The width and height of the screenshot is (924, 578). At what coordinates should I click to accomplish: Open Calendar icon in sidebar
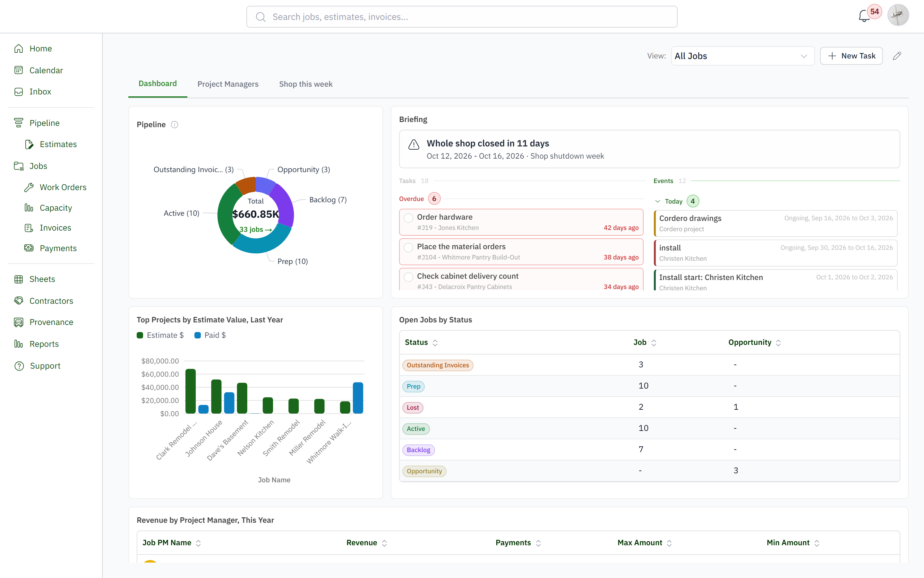coord(19,70)
